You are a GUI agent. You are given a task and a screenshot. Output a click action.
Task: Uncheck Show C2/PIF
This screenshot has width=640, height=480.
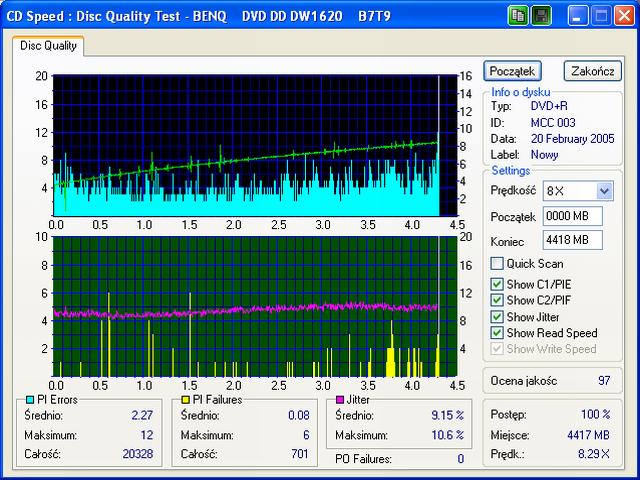tap(497, 300)
